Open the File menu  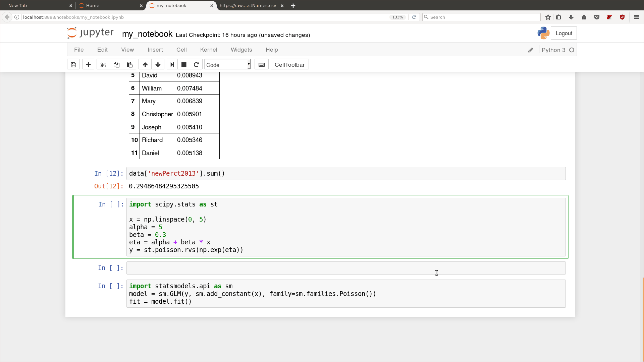point(79,50)
